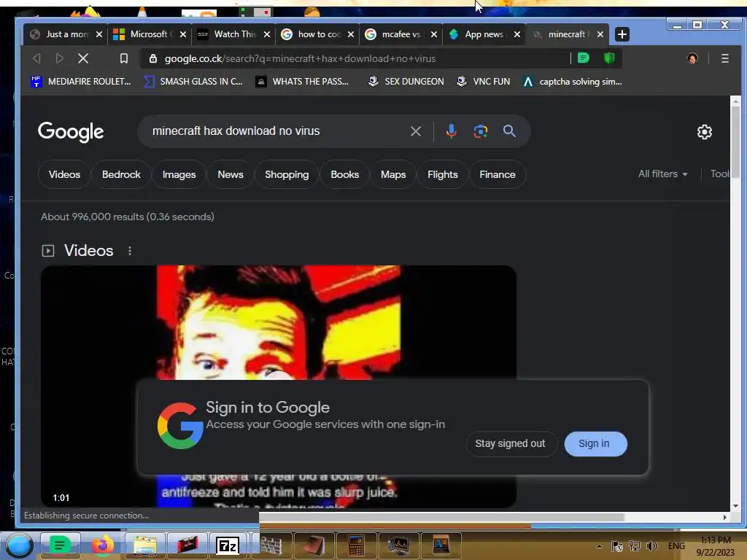Open the browser profile avatar

pos(692,58)
